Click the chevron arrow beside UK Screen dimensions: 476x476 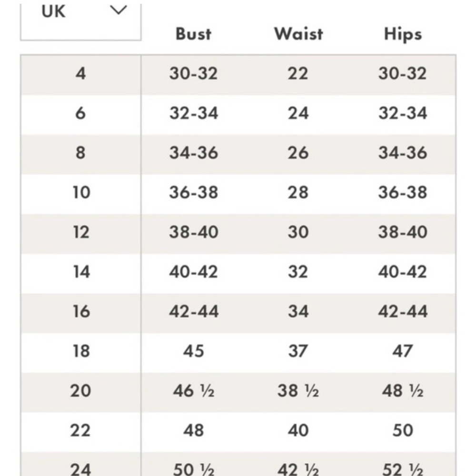(118, 10)
